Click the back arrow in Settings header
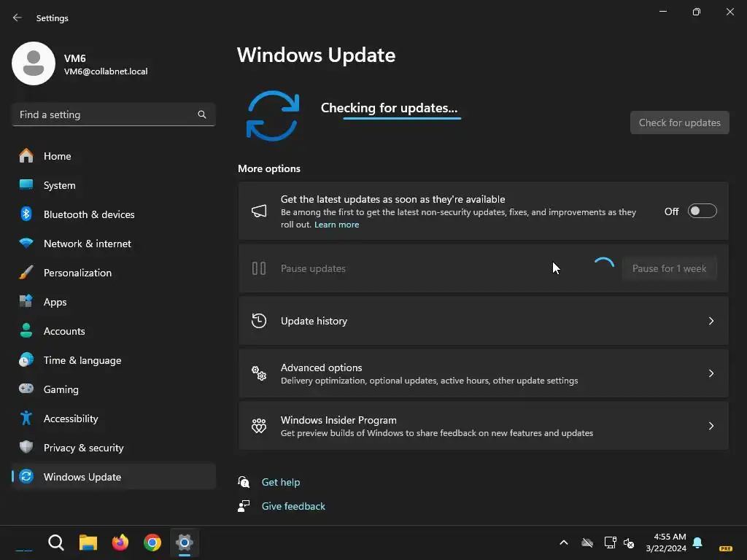Viewport: 747px width, 560px height. [x=18, y=17]
